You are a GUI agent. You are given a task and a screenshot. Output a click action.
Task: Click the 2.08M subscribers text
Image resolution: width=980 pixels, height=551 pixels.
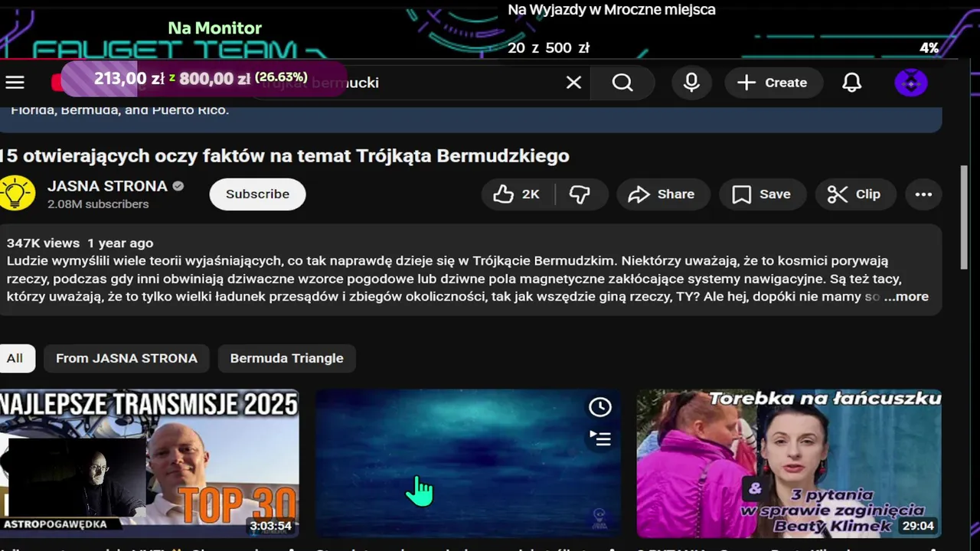coord(98,204)
